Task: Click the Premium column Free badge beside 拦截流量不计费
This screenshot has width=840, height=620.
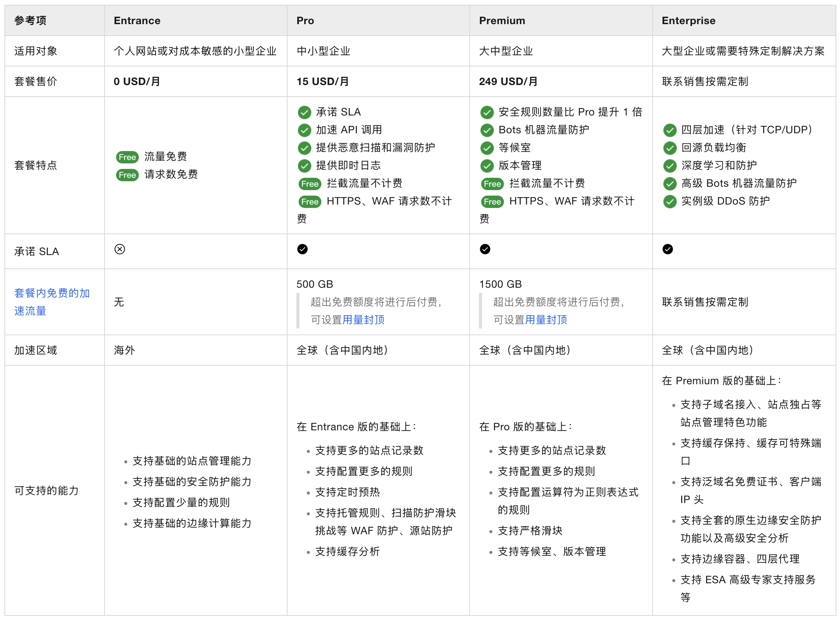Action: pyautogui.click(x=493, y=184)
